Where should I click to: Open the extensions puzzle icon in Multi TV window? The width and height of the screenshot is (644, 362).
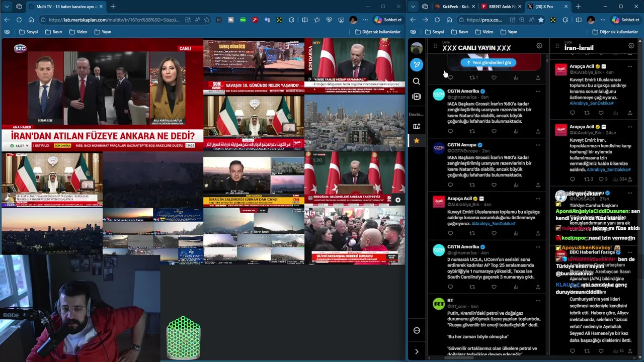[292, 20]
